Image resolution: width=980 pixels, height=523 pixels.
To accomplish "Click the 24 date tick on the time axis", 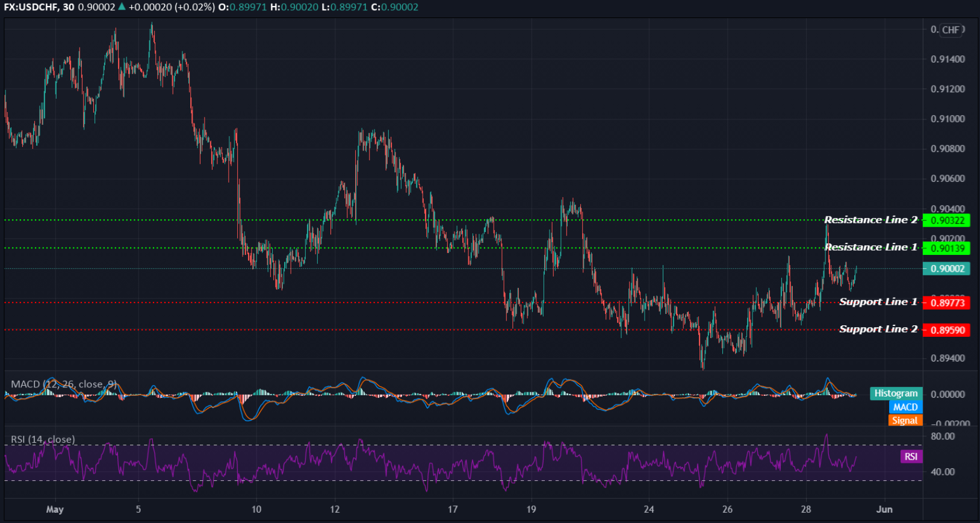I will pos(649,510).
